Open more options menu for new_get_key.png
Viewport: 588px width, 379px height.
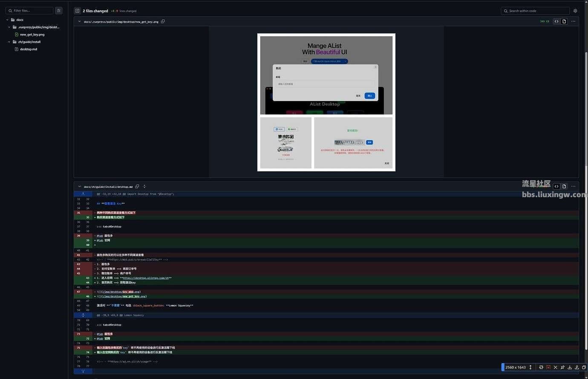tap(573, 21)
